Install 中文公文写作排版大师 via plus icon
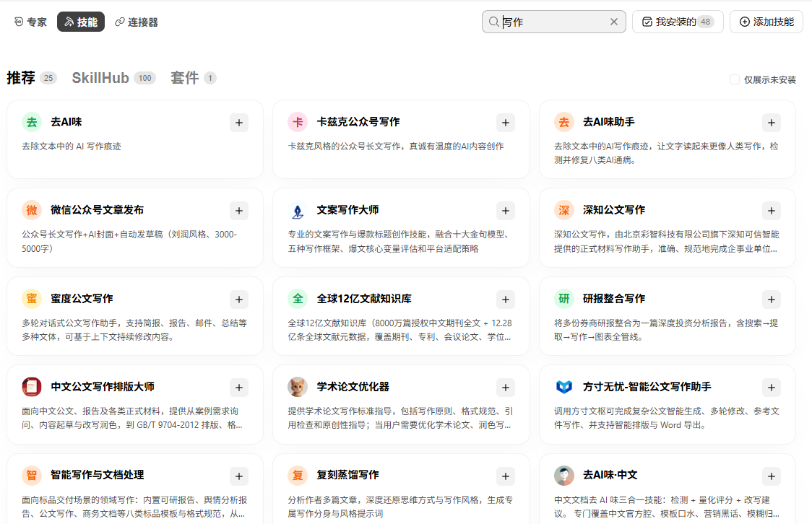This screenshot has width=812, height=524. click(238, 388)
